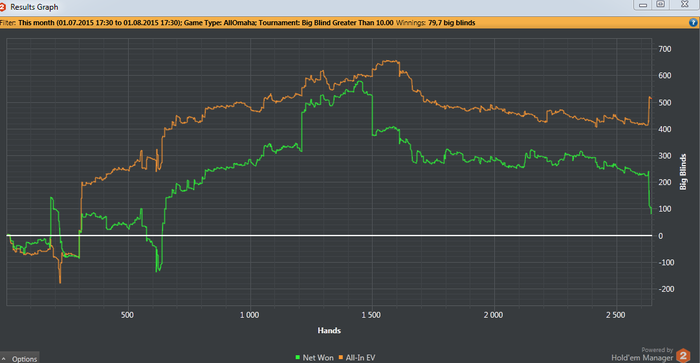Click the 2 000 label on the hands axis
Viewport: 700px width, 363px height.
click(x=493, y=315)
